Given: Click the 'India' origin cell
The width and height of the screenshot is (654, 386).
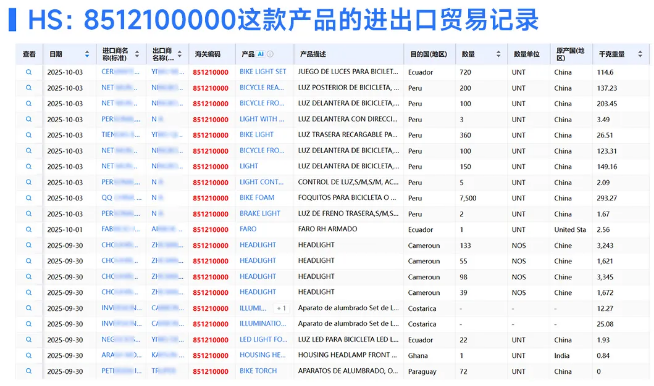Looking at the screenshot, I should click(562, 356).
